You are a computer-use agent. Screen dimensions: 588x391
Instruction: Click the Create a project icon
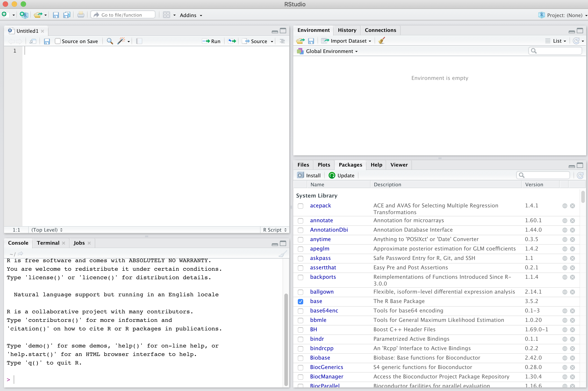(x=24, y=15)
